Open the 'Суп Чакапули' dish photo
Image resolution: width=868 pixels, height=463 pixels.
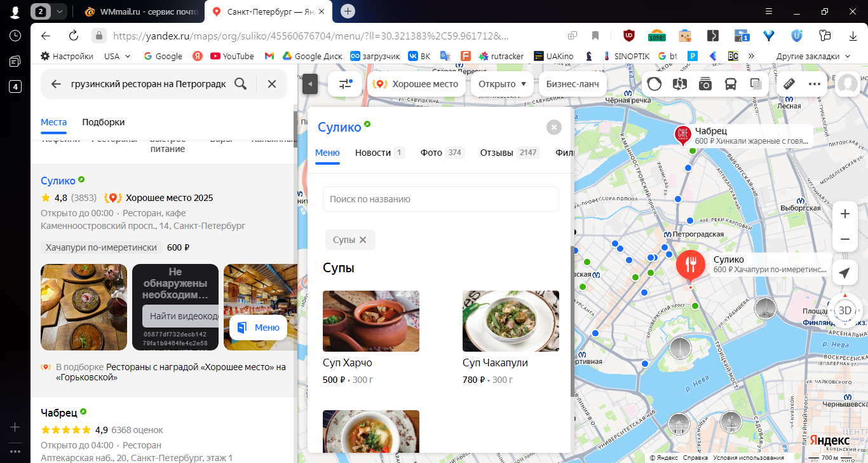(511, 321)
